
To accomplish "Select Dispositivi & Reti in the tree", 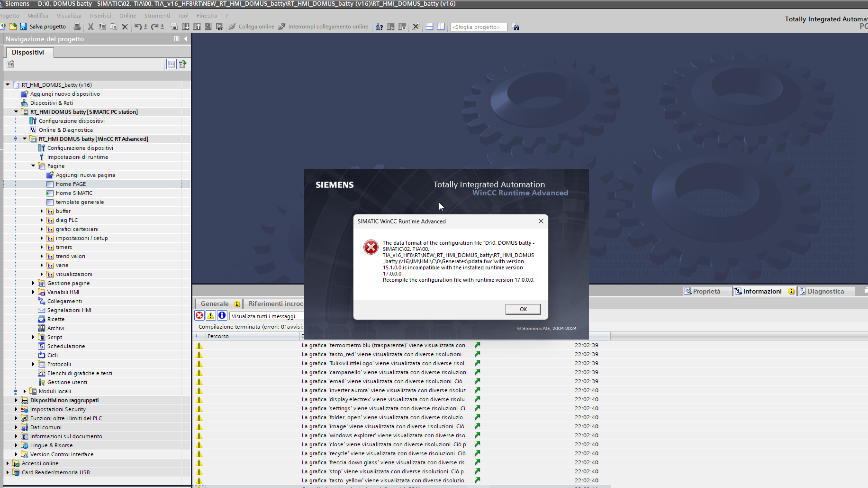I will coord(52,103).
